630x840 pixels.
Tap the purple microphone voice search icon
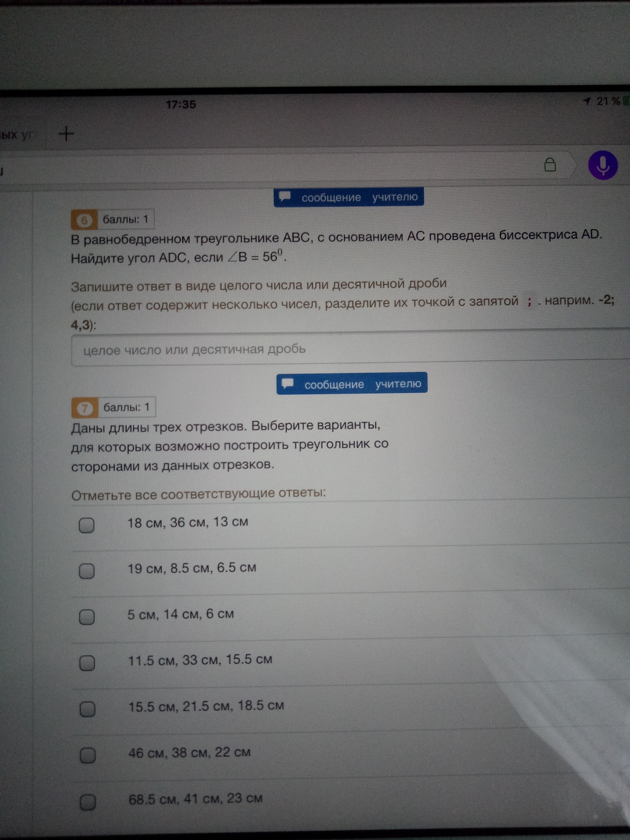click(603, 165)
